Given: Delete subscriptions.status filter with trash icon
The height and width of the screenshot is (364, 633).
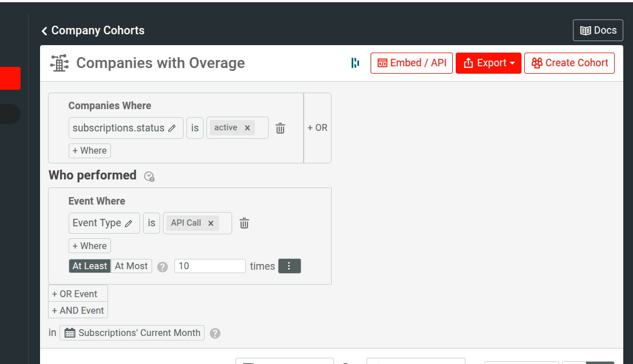Looking at the screenshot, I should tap(280, 128).
